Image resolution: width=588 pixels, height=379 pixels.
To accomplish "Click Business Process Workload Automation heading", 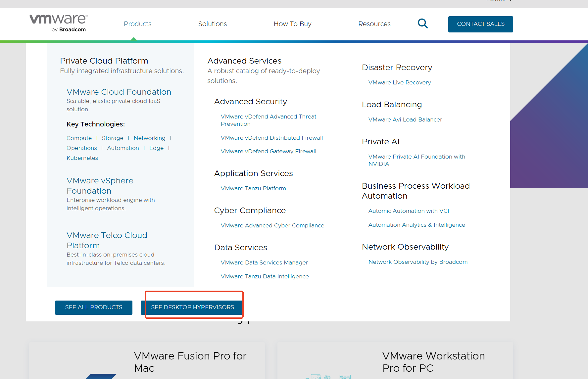I will (x=416, y=191).
